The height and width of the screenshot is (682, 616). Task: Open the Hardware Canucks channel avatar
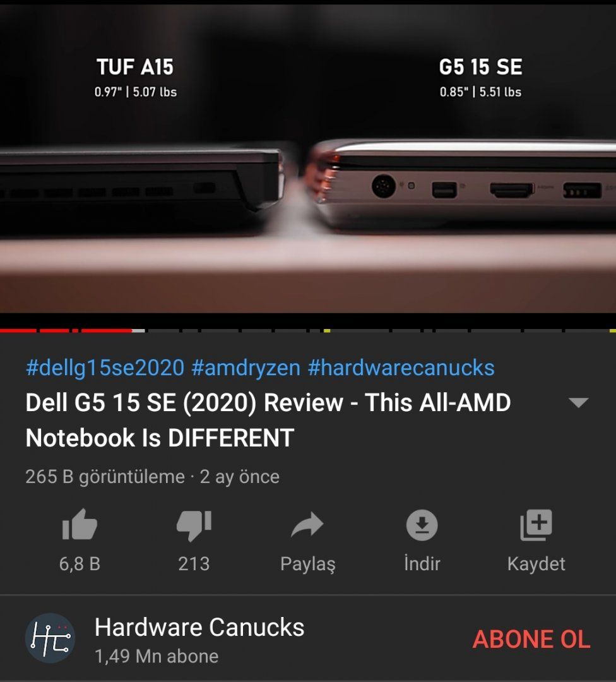pos(50,638)
